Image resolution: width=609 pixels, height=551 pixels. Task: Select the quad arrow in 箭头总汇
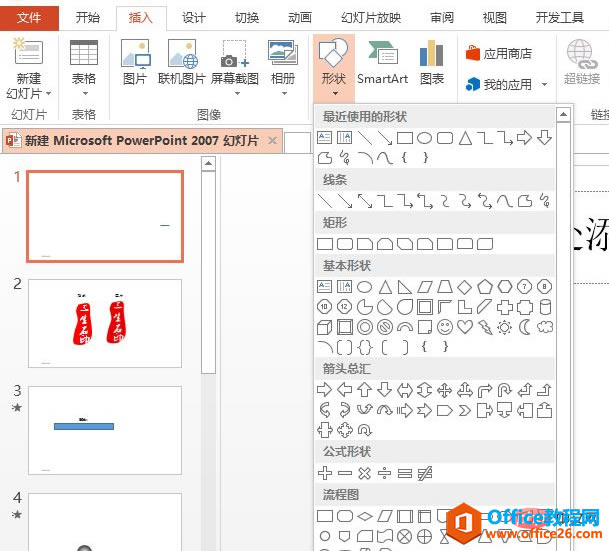pos(445,389)
